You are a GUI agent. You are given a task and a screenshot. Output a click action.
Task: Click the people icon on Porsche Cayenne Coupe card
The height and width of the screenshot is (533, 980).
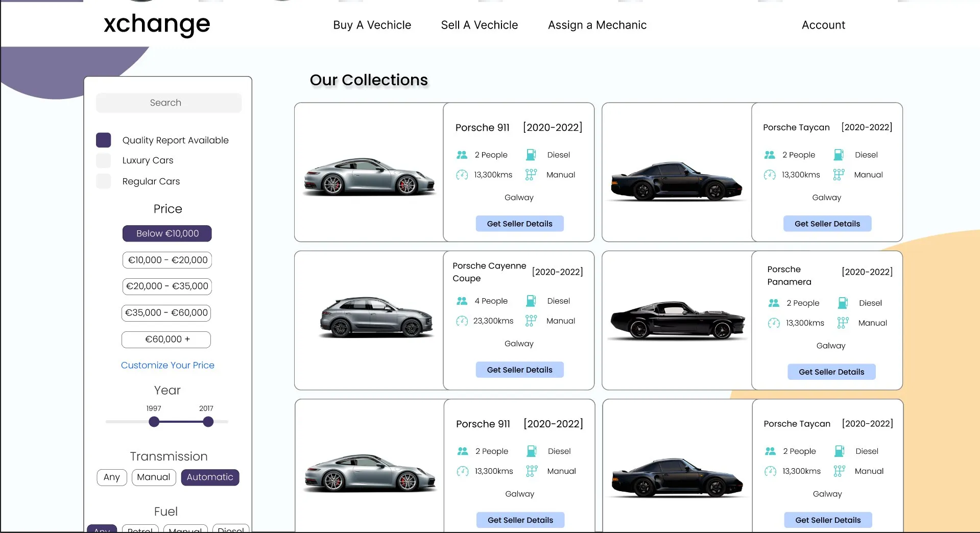[462, 301]
